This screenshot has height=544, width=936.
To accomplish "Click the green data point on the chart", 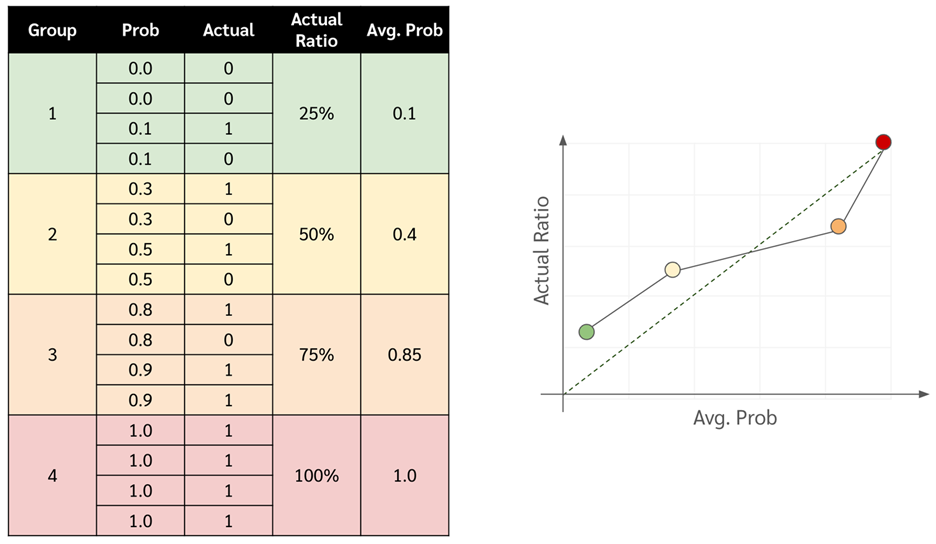I will (587, 332).
